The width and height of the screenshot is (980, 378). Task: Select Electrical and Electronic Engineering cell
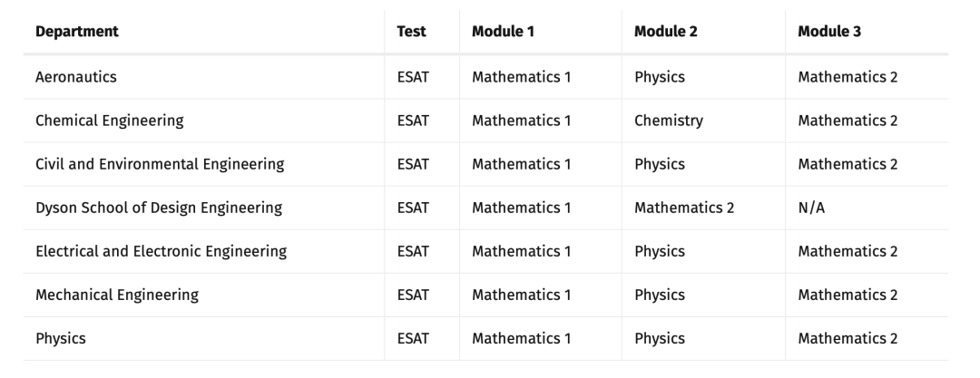[x=161, y=251]
